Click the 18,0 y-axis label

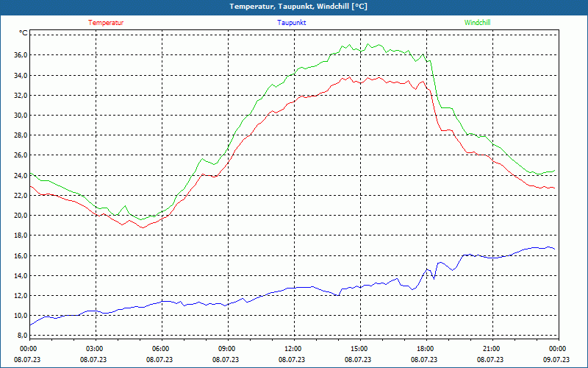[21, 236]
